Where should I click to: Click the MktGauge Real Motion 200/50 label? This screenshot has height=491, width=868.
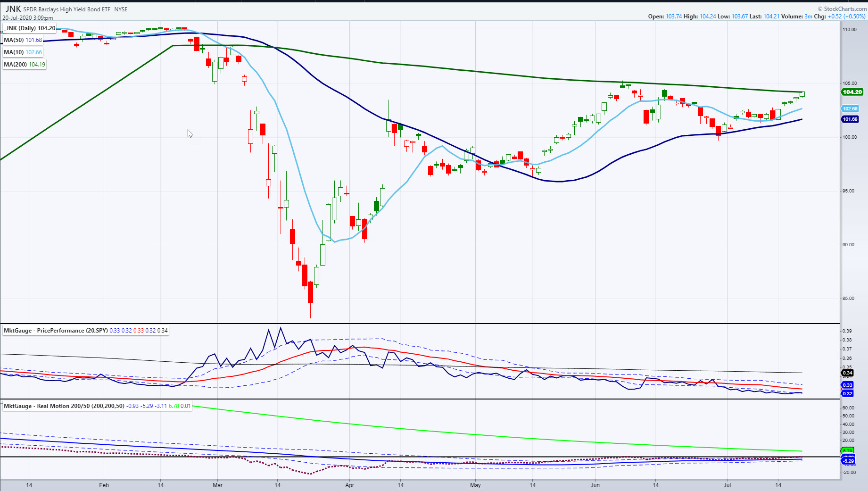(x=64, y=406)
